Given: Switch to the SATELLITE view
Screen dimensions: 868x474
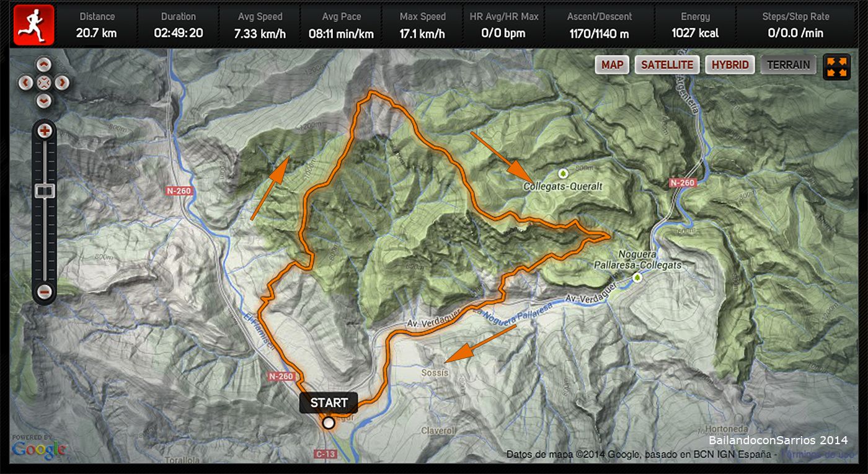Looking at the screenshot, I should click(x=667, y=65).
